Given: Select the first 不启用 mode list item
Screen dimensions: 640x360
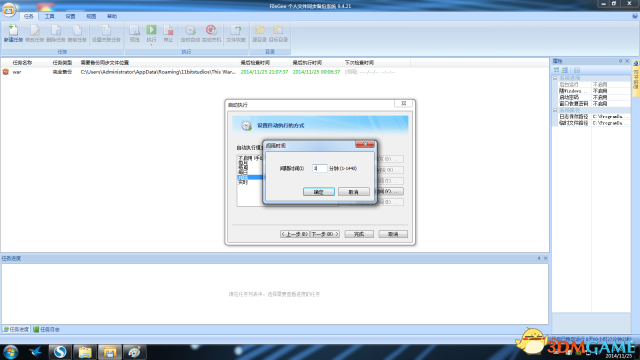Looking at the screenshot, I should [x=250, y=158].
